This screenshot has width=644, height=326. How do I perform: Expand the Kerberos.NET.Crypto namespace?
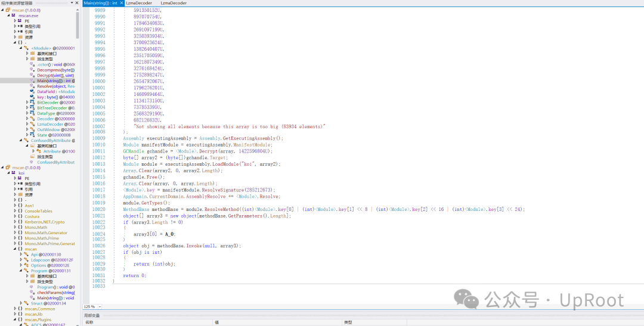(x=15, y=222)
